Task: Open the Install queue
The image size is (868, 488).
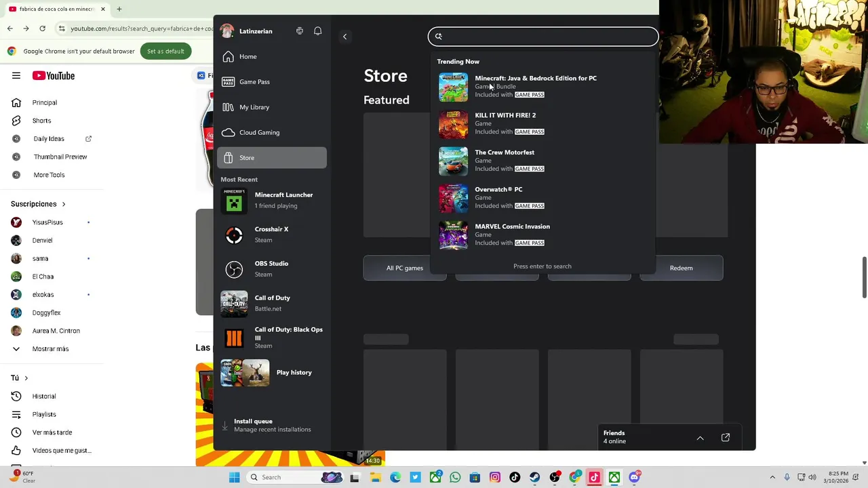Action: (x=271, y=425)
